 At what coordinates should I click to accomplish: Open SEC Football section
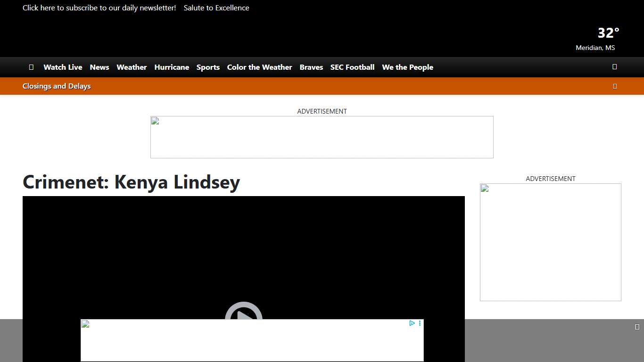click(352, 67)
